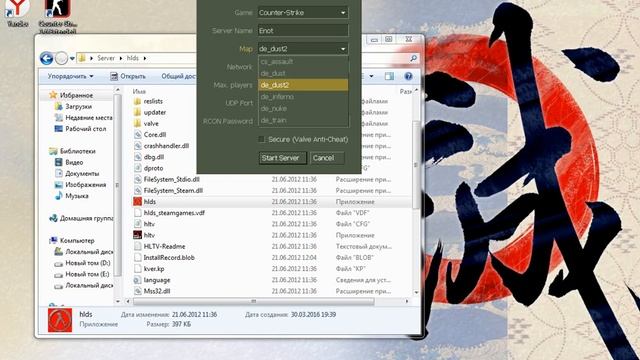Select the kver.kp file

[154, 269]
